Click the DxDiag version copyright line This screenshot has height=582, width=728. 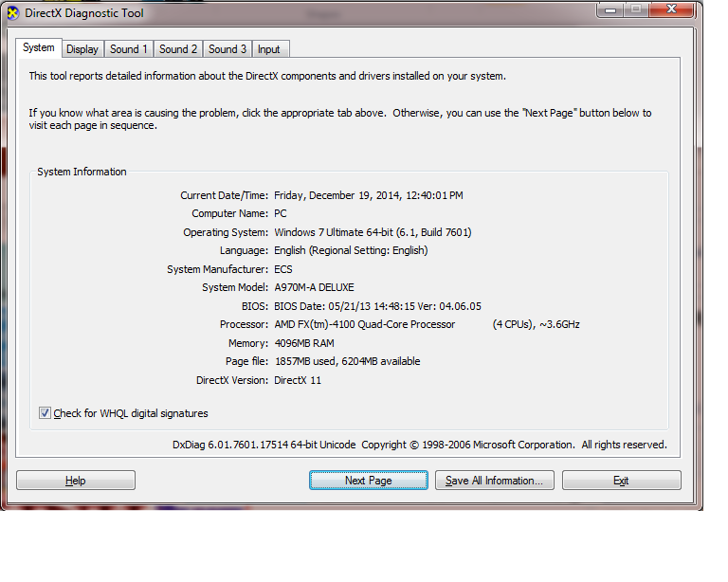click(x=420, y=445)
